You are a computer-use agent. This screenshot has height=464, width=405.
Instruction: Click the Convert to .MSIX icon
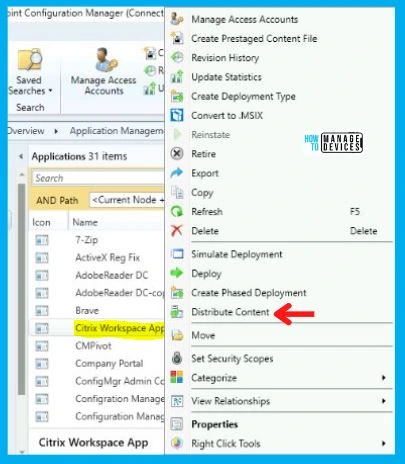coord(177,115)
